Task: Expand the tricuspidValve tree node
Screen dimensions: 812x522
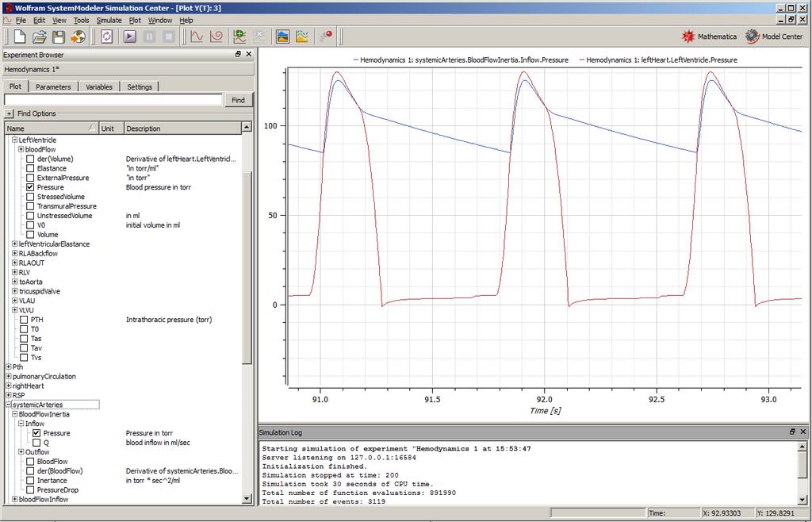Action: click(15, 291)
